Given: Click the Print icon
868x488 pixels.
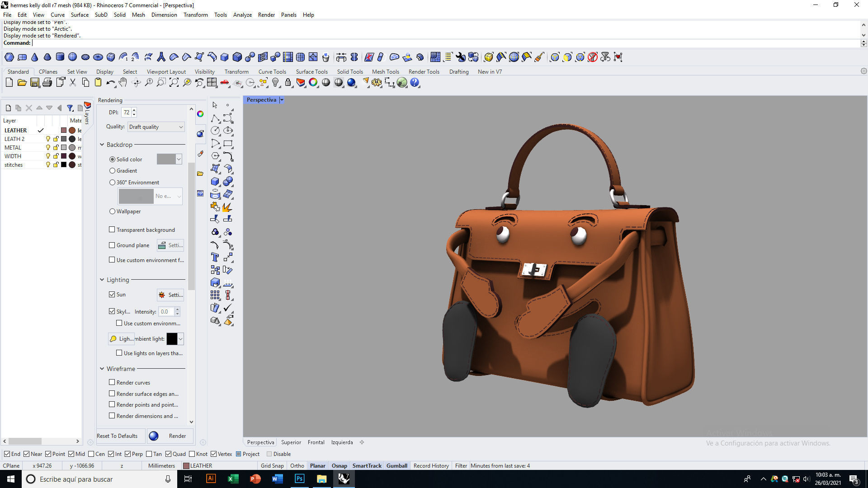Looking at the screenshot, I should [x=47, y=83].
